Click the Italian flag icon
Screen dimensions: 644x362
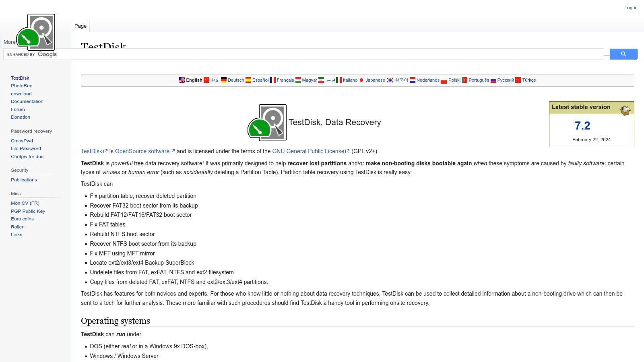[339, 80]
